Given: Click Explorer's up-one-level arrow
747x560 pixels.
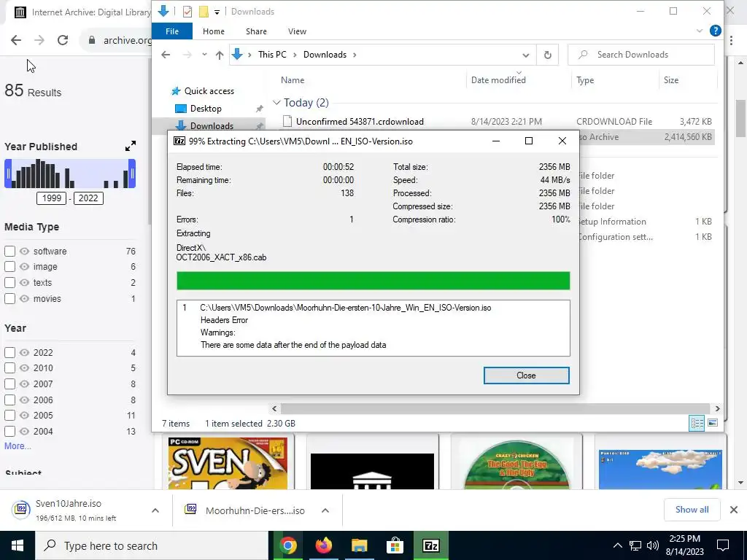Looking at the screenshot, I should [219, 55].
